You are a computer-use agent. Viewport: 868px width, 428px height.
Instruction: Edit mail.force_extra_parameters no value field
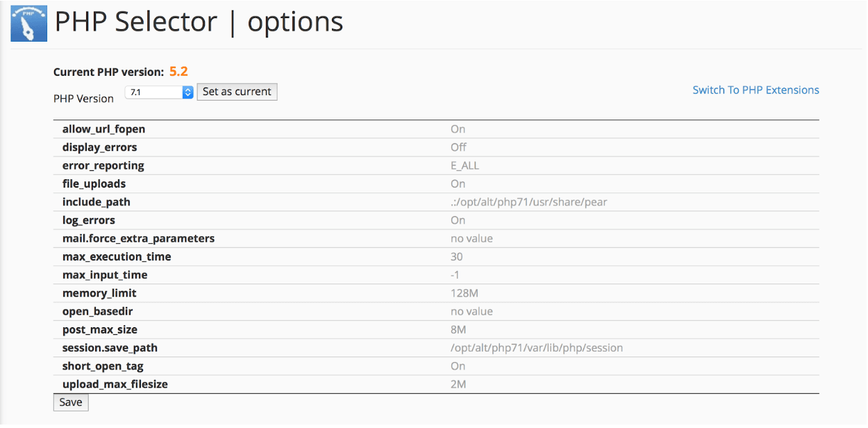point(471,238)
